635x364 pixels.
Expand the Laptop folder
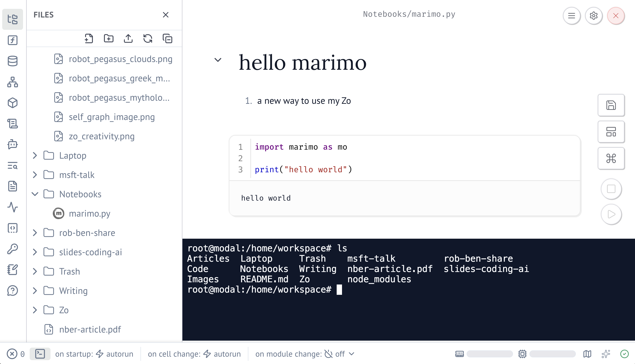35,156
